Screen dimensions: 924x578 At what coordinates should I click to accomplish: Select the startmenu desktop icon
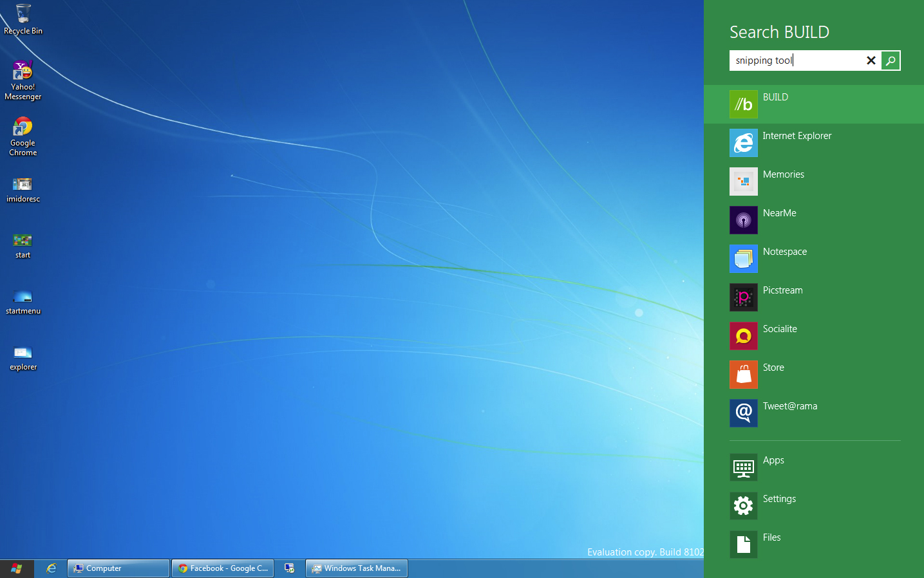[23, 302]
